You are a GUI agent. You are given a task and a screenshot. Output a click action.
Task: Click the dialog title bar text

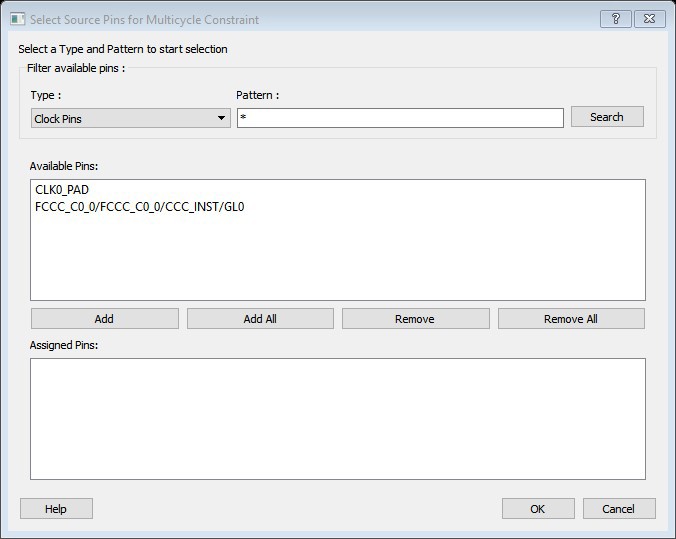(x=144, y=19)
